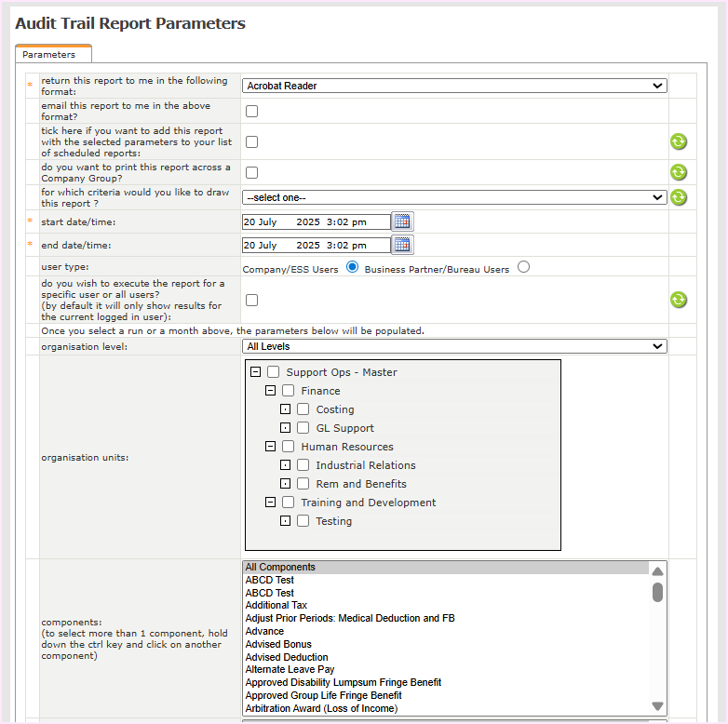Click refresh icon beside scheduled reports checkbox
This screenshot has height=724, width=728.
679,141
